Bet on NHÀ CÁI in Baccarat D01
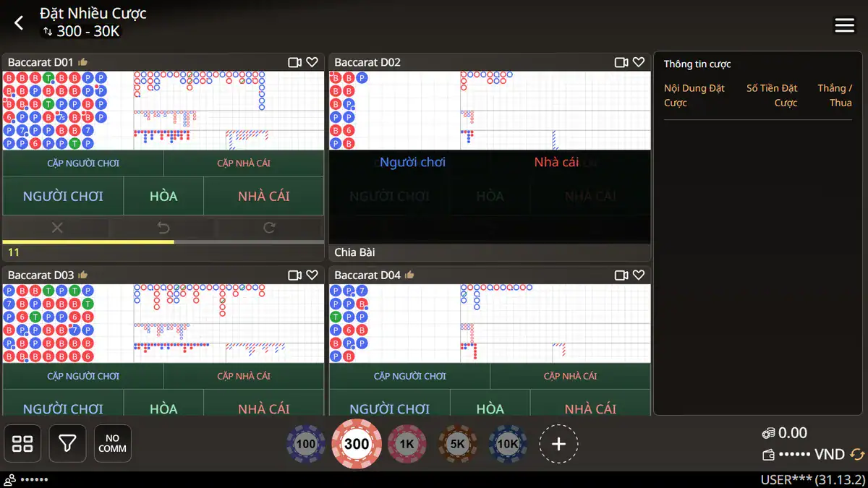868x488 pixels. click(263, 196)
